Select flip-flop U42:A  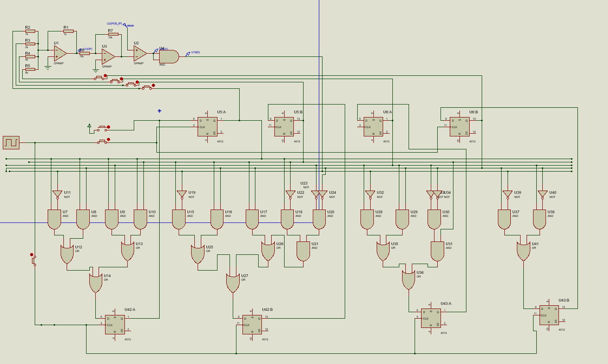pyautogui.click(x=115, y=325)
